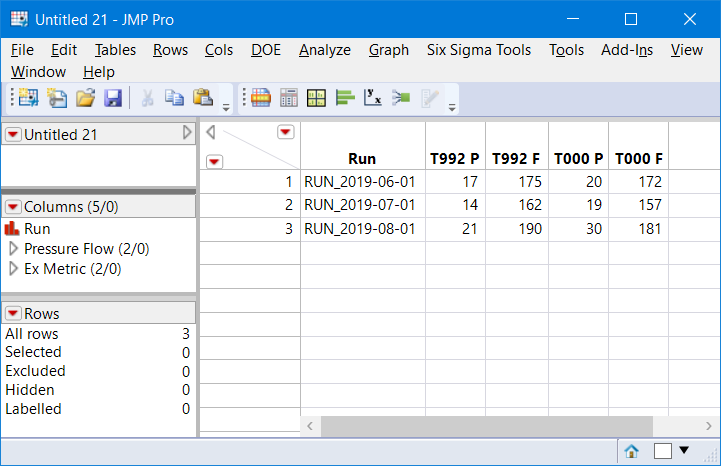Click the Paste clipboard icon
This screenshot has height=466, width=721.
click(203, 98)
